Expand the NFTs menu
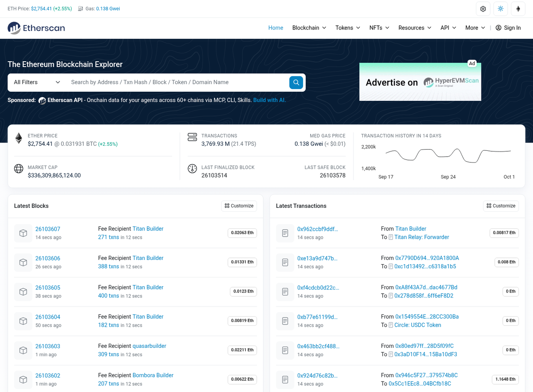The height and width of the screenshot is (392, 533). pos(379,28)
